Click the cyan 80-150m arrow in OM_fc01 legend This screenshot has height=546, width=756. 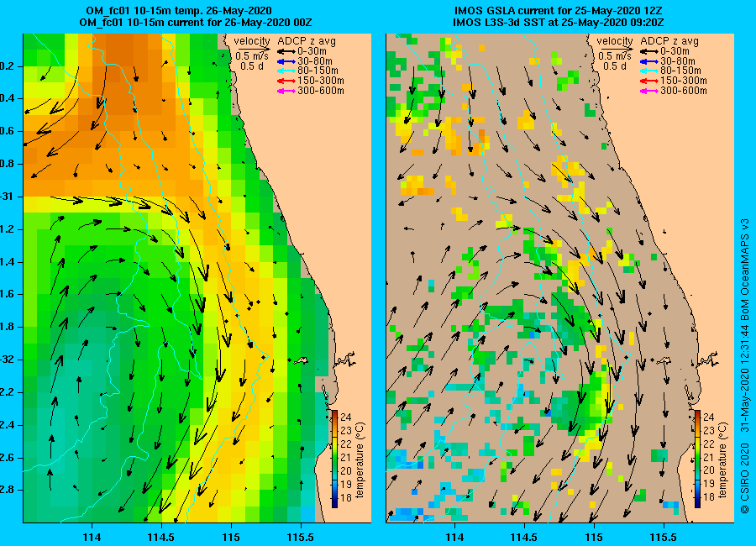tap(286, 71)
